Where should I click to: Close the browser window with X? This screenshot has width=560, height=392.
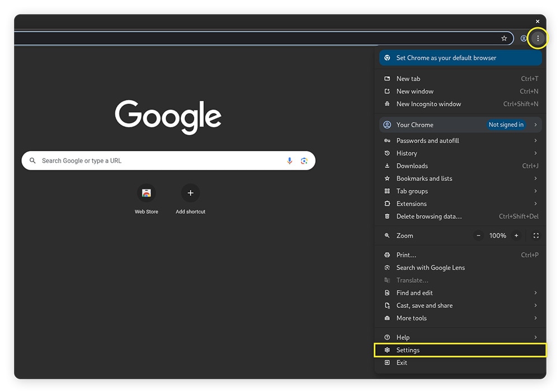[538, 21]
